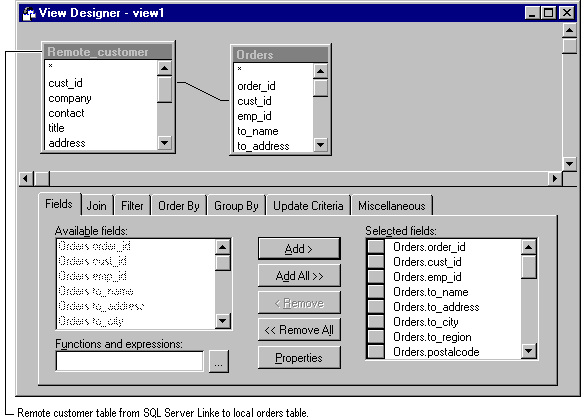Switch to the Join tab
Viewport: 581px width, 420px height.
point(96,206)
